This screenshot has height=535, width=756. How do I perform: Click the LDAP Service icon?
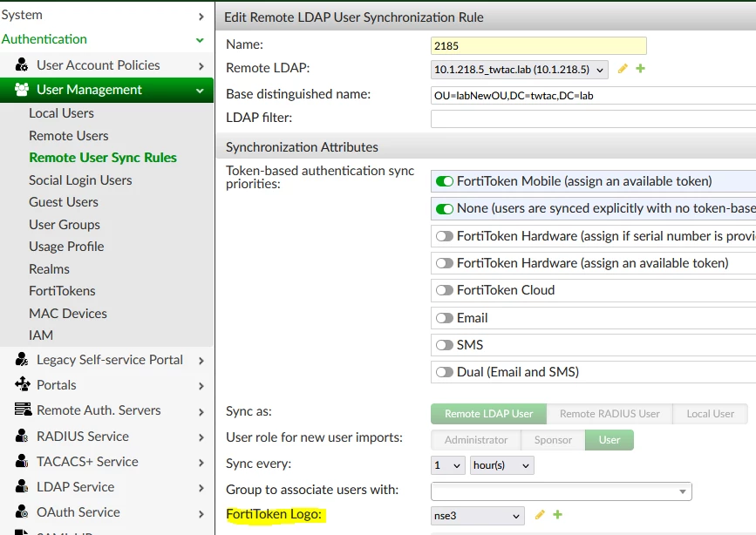pos(22,486)
